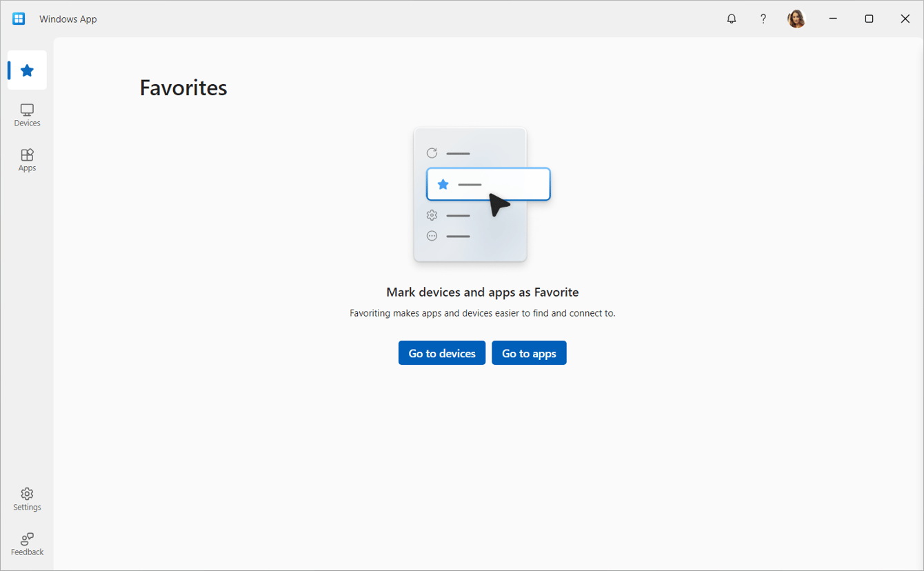Viewport: 924px width, 571px height.
Task: Click the Devices monitor icon in sidebar
Action: point(27,110)
